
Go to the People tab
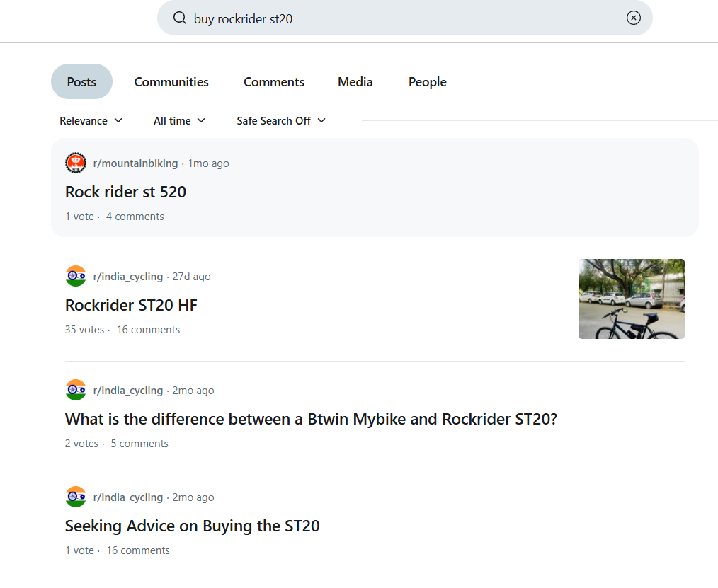pos(428,82)
